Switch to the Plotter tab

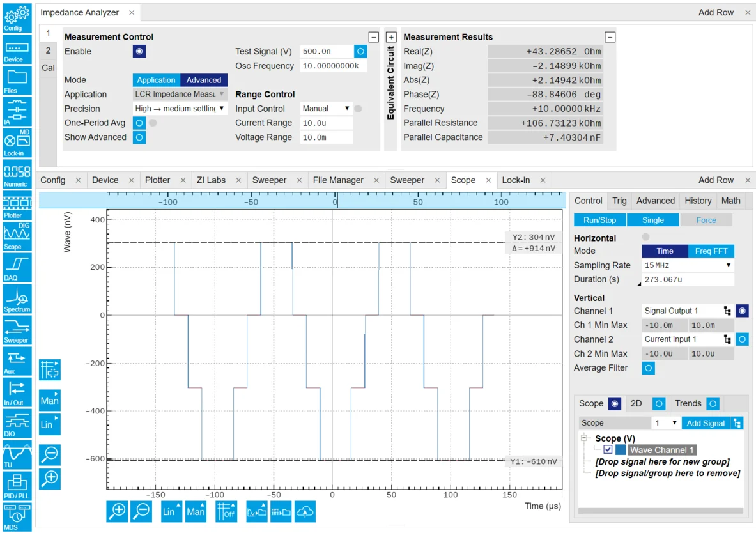[158, 180]
